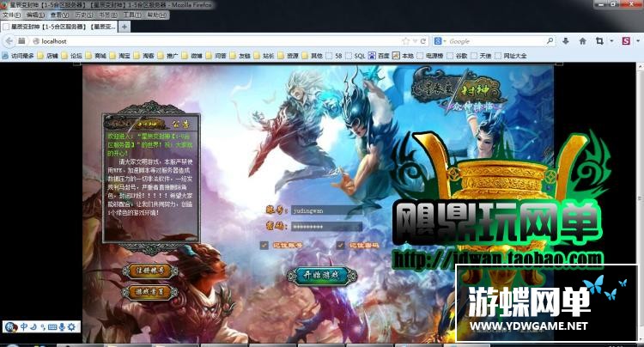This screenshot has width=644, height=347.
Task: Click the search magnifier icon in Google box
Action: pyautogui.click(x=550, y=41)
